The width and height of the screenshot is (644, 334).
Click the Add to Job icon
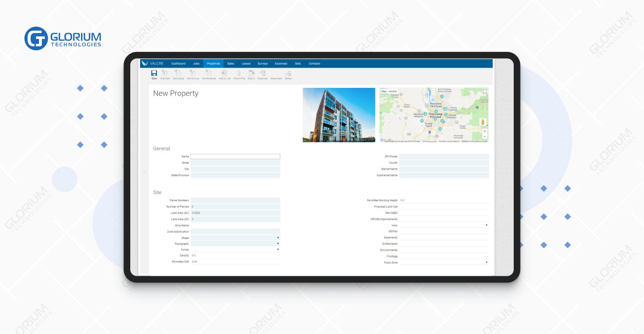tap(225, 73)
